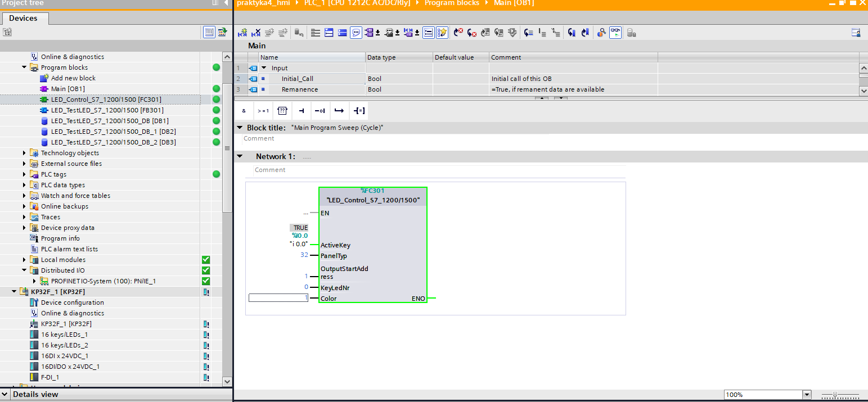The width and height of the screenshot is (868, 402).
Task: Click the Online & diagnostics stethoscope icon under KP32F_1
Action: (x=34, y=313)
